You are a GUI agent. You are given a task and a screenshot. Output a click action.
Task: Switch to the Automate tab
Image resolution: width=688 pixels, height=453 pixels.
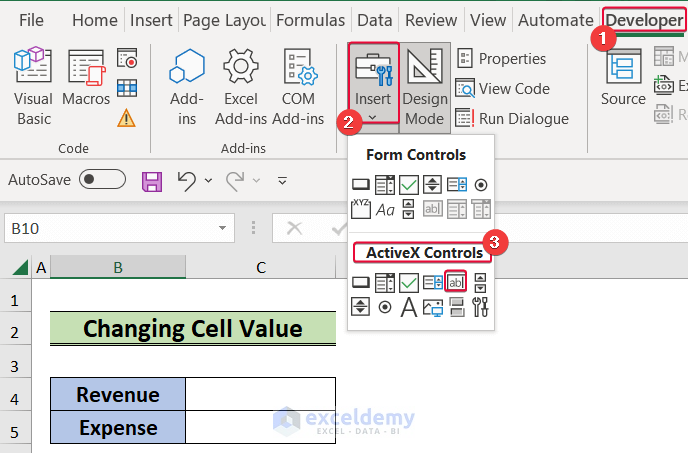[555, 20]
